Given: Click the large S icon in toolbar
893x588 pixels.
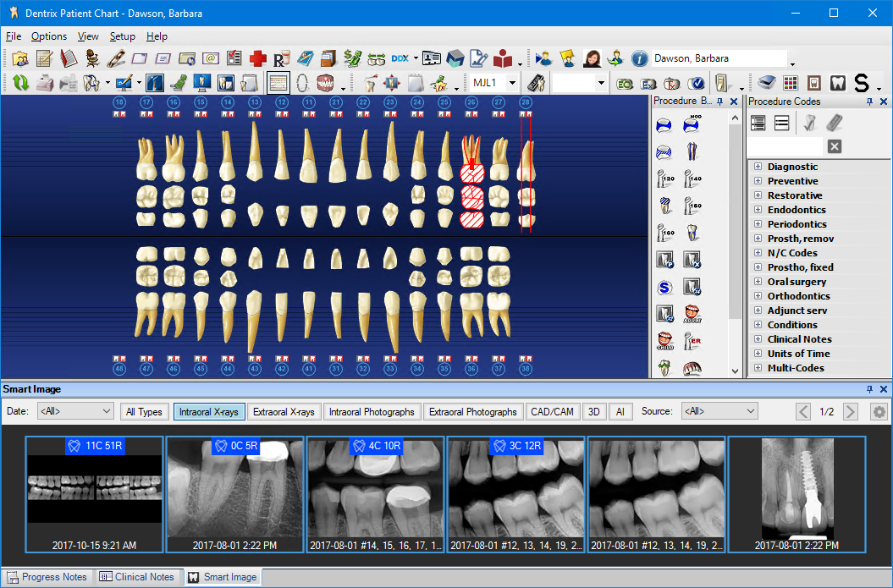Looking at the screenshot, I should [x=862, y=83].
